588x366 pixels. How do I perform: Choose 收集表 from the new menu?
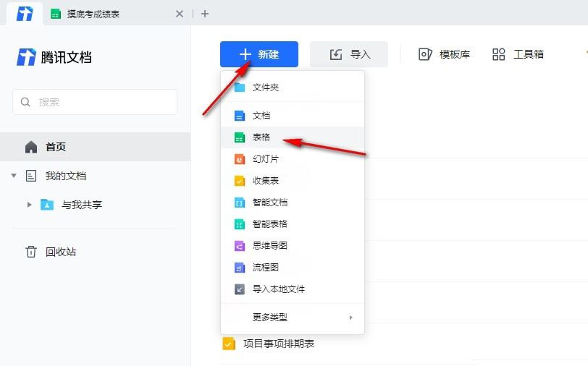click(x=293, y=181)
